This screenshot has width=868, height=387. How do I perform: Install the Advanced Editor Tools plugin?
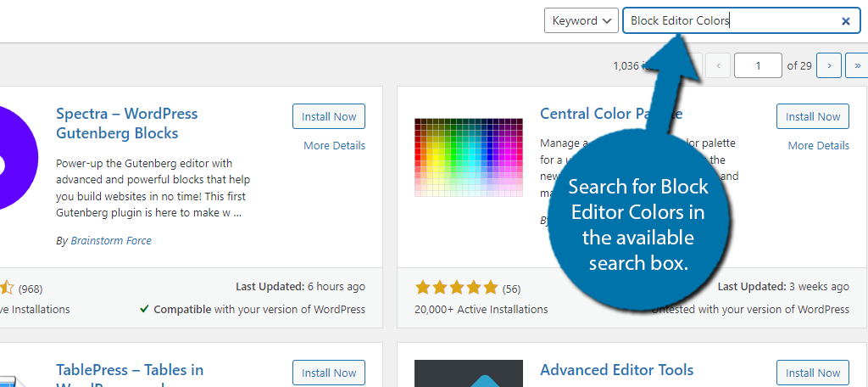[813, 373]
